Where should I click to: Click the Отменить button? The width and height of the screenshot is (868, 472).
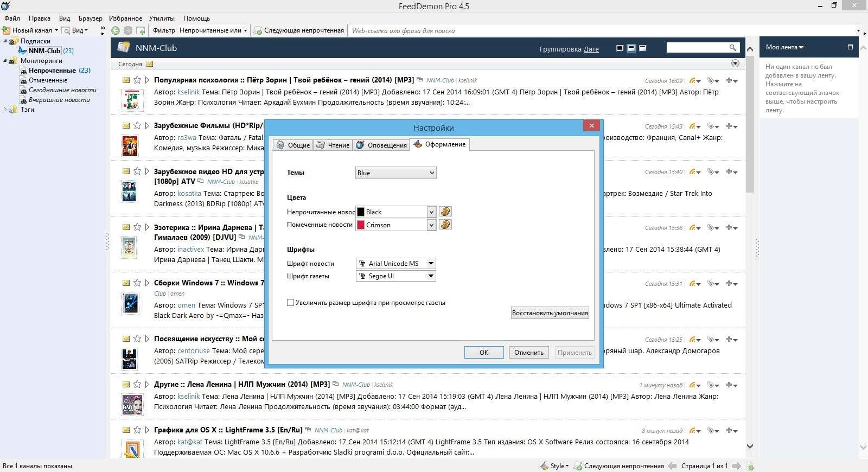coord(529,352)
